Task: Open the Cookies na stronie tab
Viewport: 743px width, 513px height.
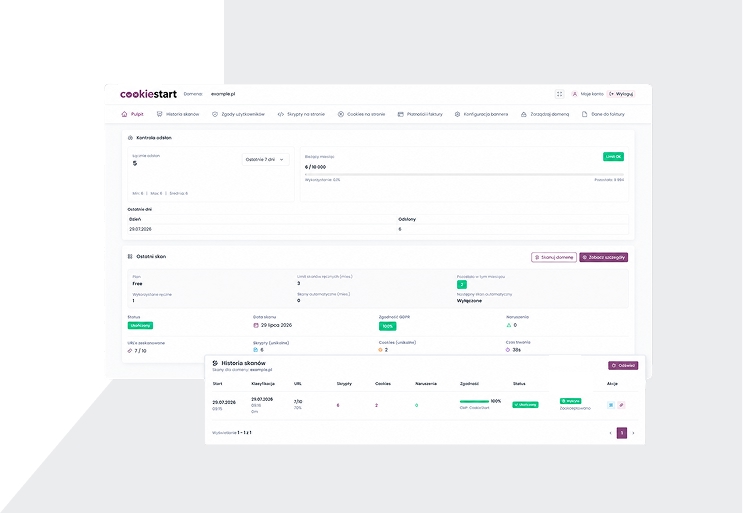Action: click(x=361, y=114)
